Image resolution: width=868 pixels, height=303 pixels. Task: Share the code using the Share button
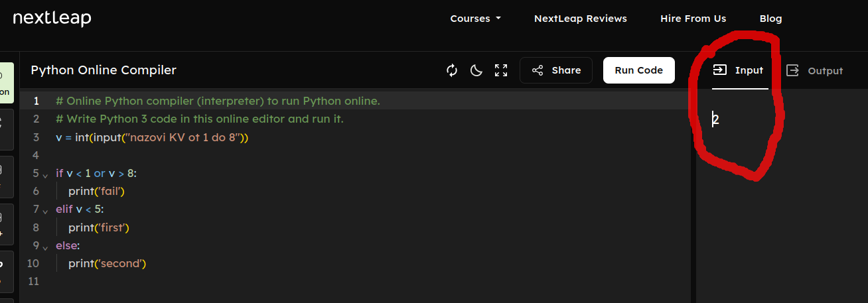pos(556,70)
